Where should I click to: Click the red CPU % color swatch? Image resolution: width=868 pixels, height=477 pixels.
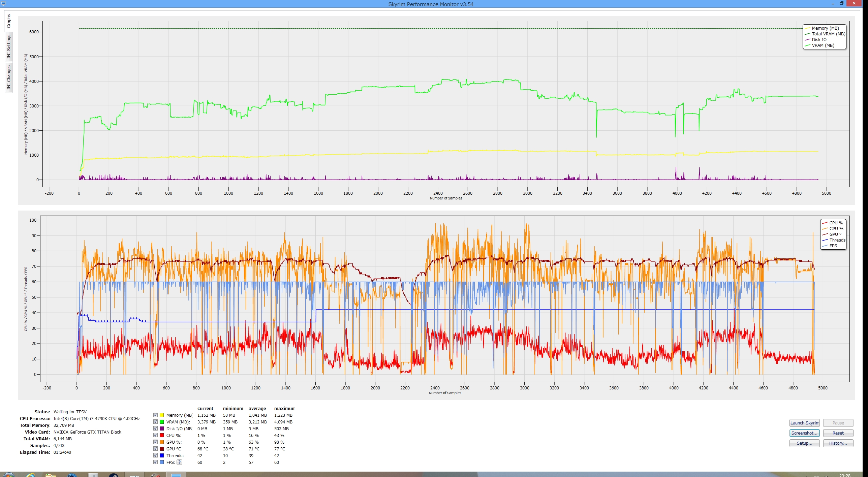point(162,435)
